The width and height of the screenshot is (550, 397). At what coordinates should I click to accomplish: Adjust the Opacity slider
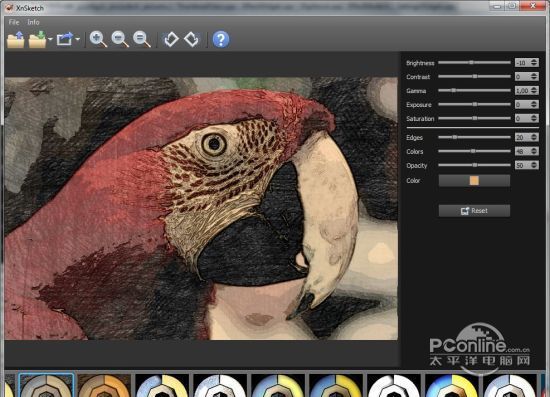click(x=474, y=165)
